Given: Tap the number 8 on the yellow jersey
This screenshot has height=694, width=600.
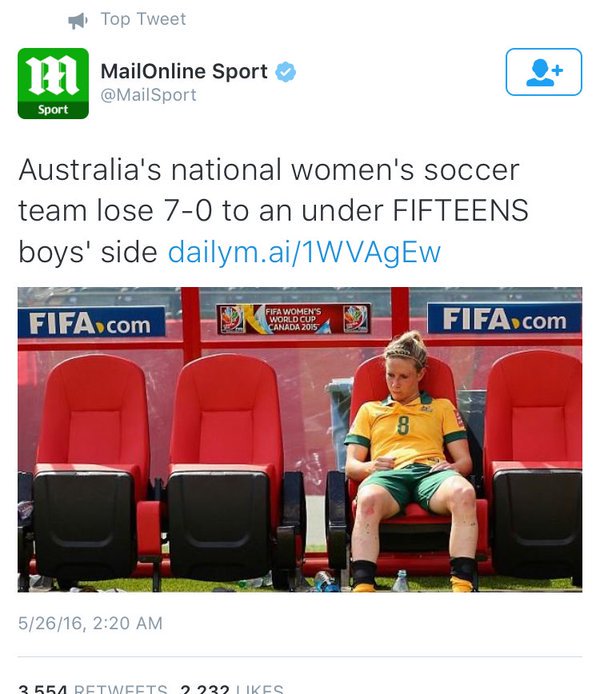Looking at the screenshot, I should click(403, 424).
